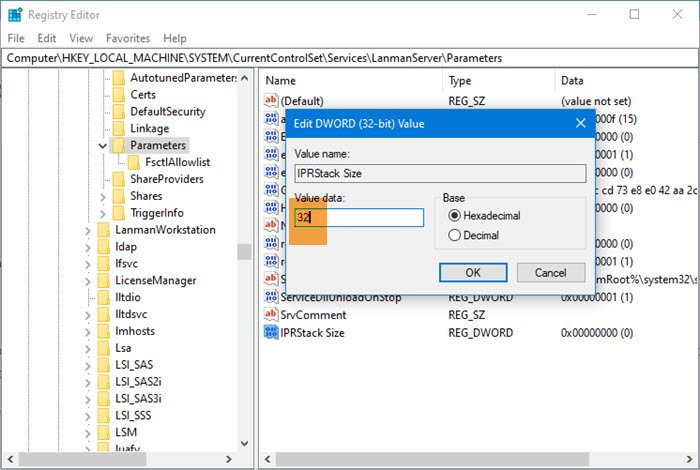Select the IPRStack Size value name
This screenshot has height=470, width=700.
pos(312,333)
